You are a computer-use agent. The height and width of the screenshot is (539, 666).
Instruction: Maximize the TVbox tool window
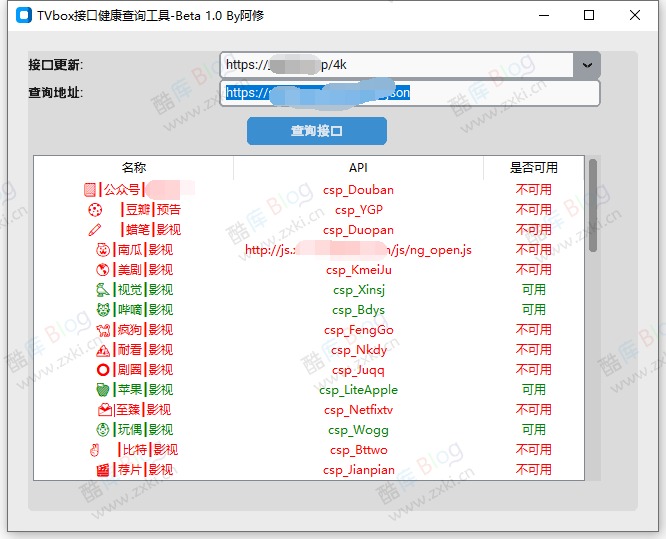(589, 15)
